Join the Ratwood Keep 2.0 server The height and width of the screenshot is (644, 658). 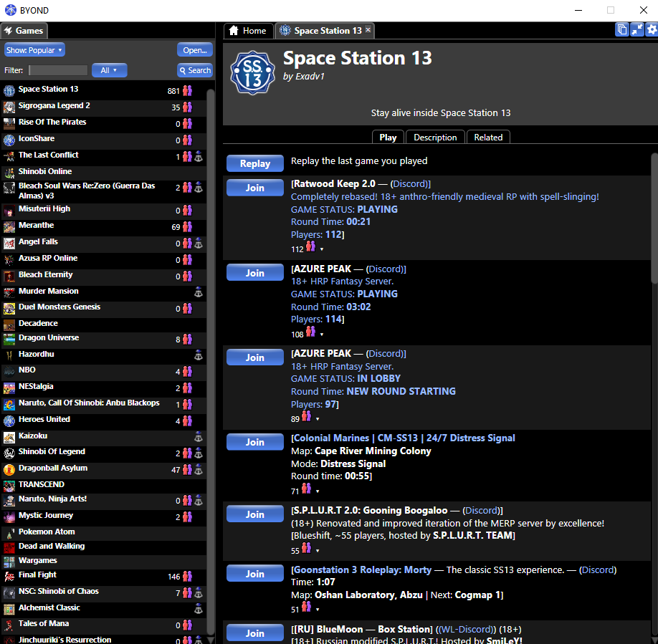[x=254, y=188]
